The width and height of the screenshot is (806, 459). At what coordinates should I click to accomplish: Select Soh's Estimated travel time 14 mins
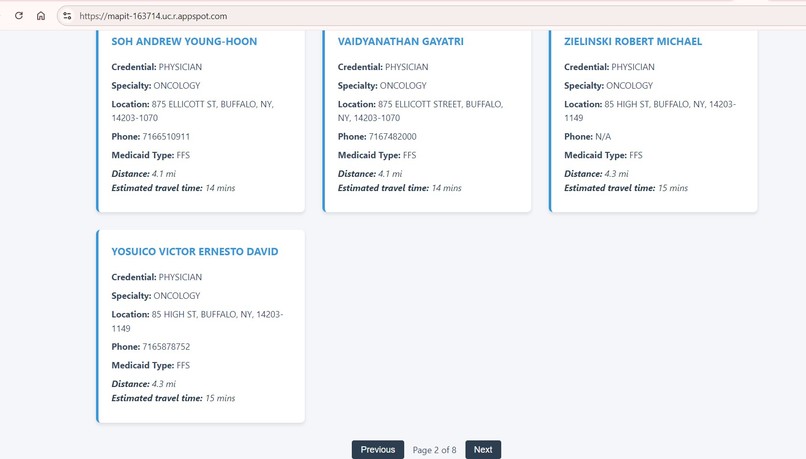pos(173,188)
